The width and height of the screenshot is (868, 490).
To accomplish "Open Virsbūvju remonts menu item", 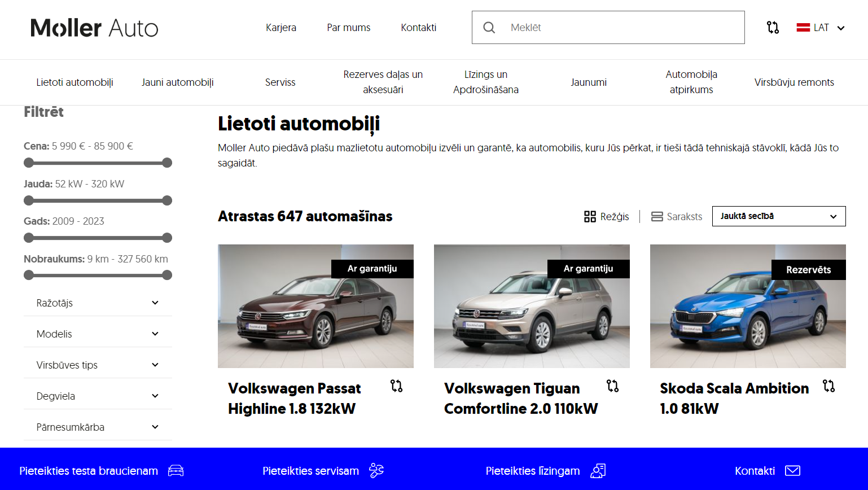I will (794, 82).
